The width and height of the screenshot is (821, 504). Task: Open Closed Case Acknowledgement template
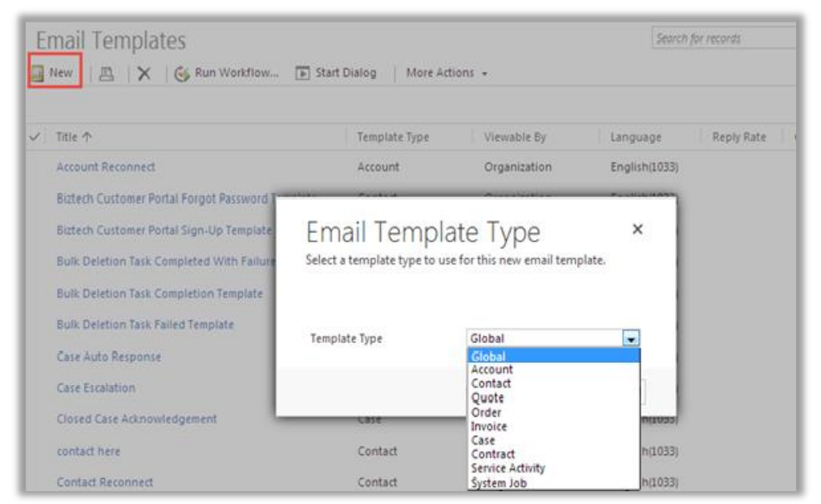point(136,419)
